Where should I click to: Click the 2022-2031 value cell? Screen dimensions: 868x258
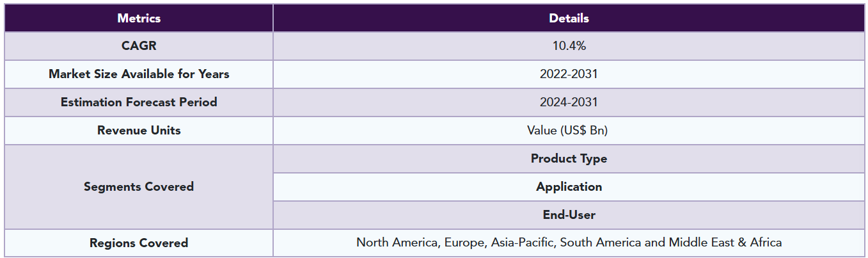(569, 74)
